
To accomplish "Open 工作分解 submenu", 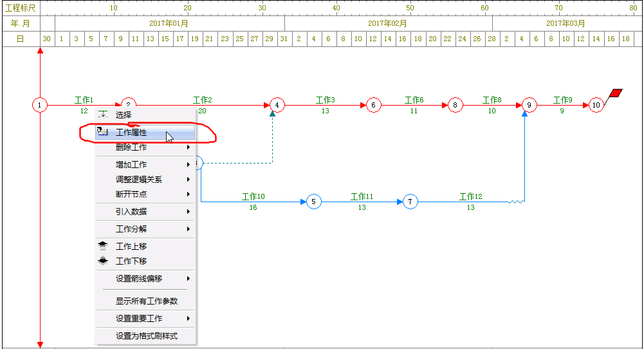I will click(x=145, y=229).
